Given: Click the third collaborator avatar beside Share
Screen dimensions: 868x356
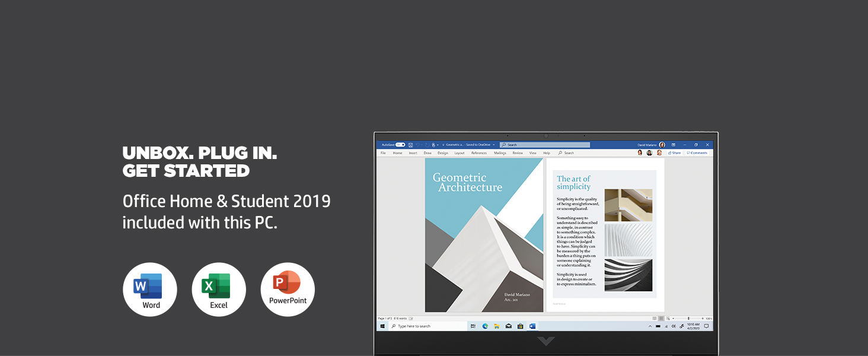Looking at the screenshot, I should [x=659, y=152].
